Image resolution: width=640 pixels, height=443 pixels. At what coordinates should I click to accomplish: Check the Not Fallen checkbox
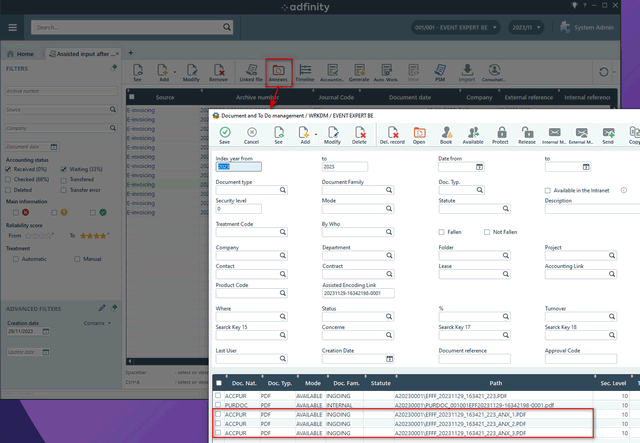pos(486,232)
